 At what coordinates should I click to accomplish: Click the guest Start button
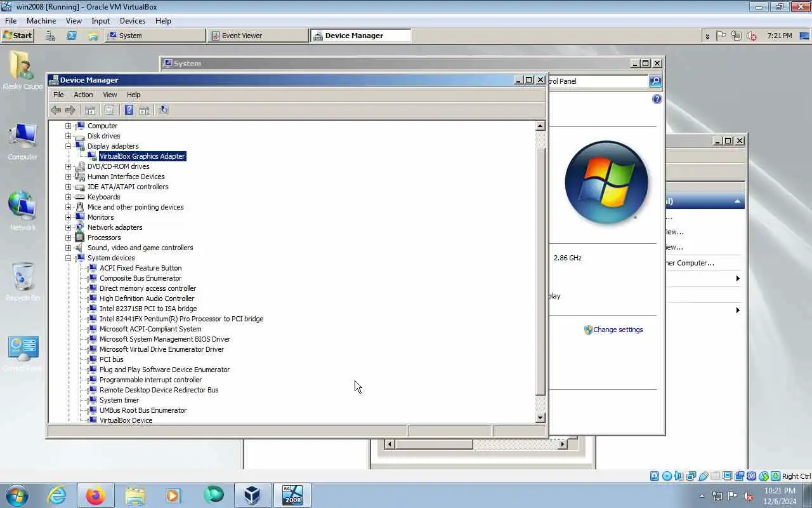(18, 36)
